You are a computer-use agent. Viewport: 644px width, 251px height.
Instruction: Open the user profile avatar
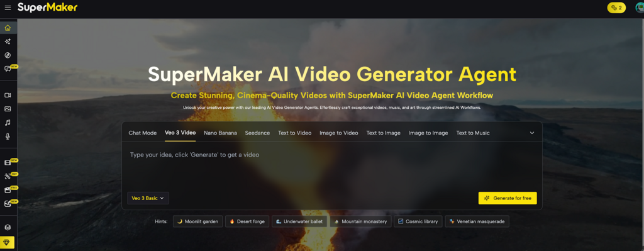pos(639,8)
